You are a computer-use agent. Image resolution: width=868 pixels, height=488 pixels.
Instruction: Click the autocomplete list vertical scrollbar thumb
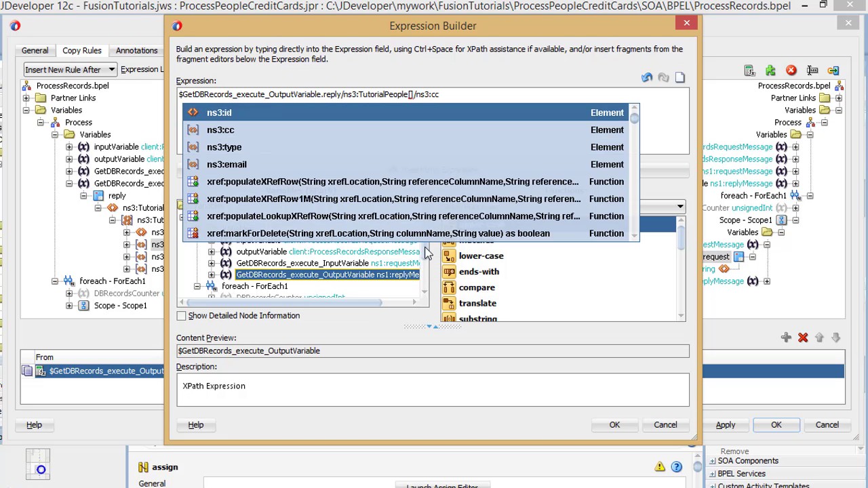click(x=634, y=119)
